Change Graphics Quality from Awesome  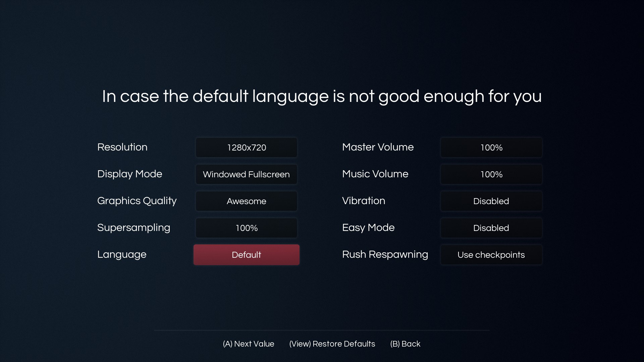247,201
